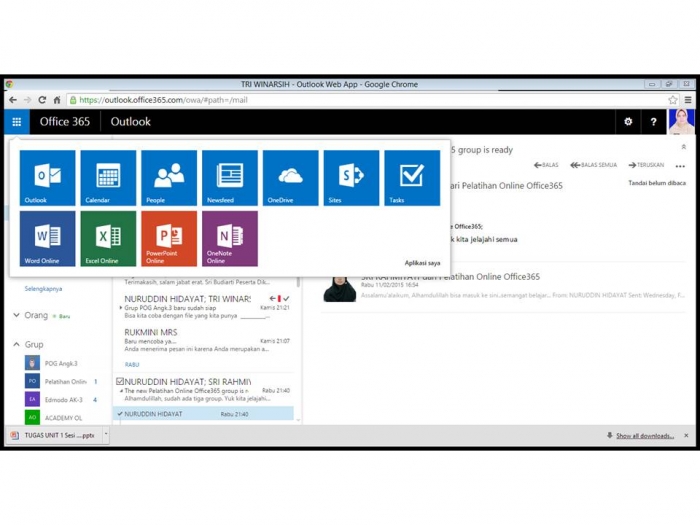The image size is (700, 525).
Task: Click Tandai belum dibaca link
Action: (x=657, y=183)
